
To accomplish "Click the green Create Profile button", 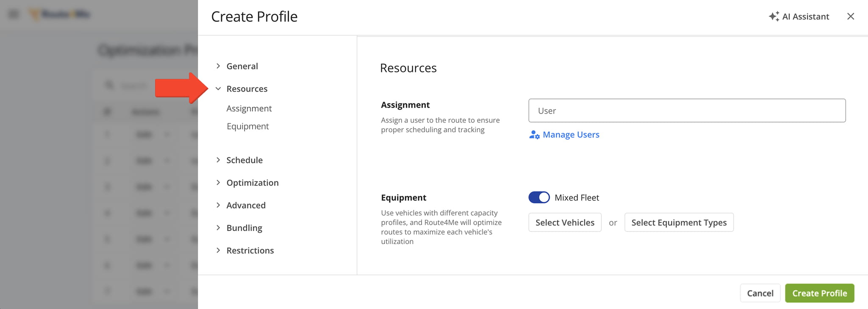I will (x=819, y=293).
